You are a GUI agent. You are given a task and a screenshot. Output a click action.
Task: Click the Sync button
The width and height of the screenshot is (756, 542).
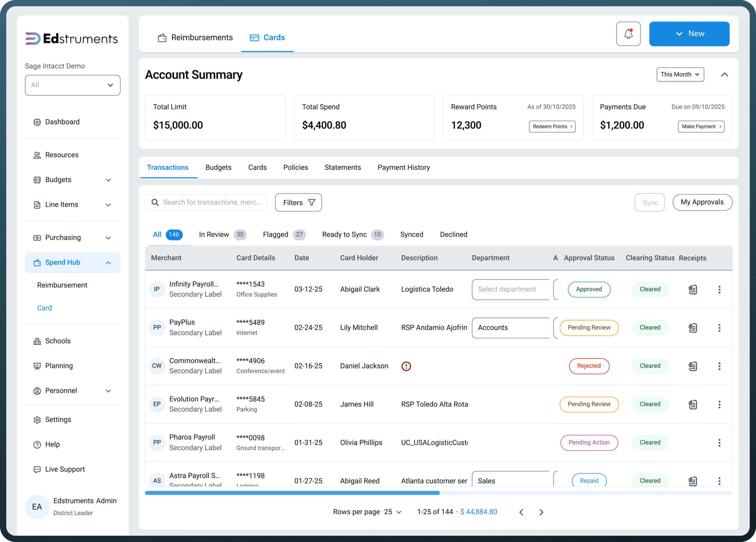pyautogui.click(x=649, y=202)
